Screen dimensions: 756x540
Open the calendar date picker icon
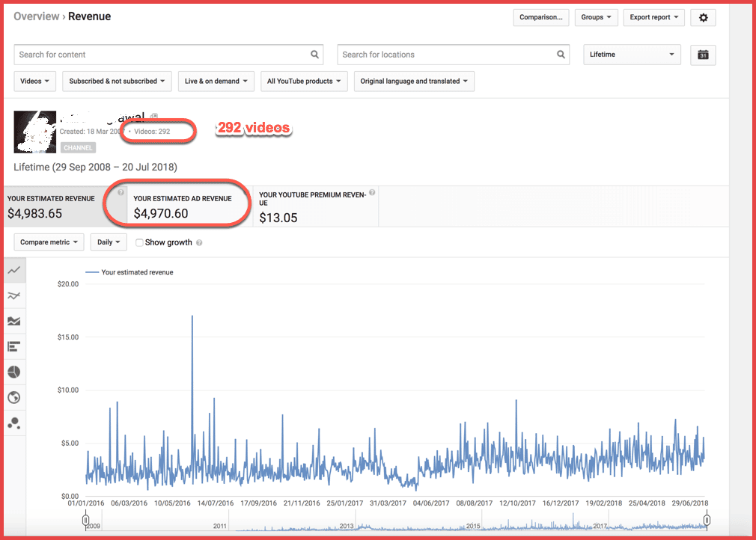(x=703, y=55)
